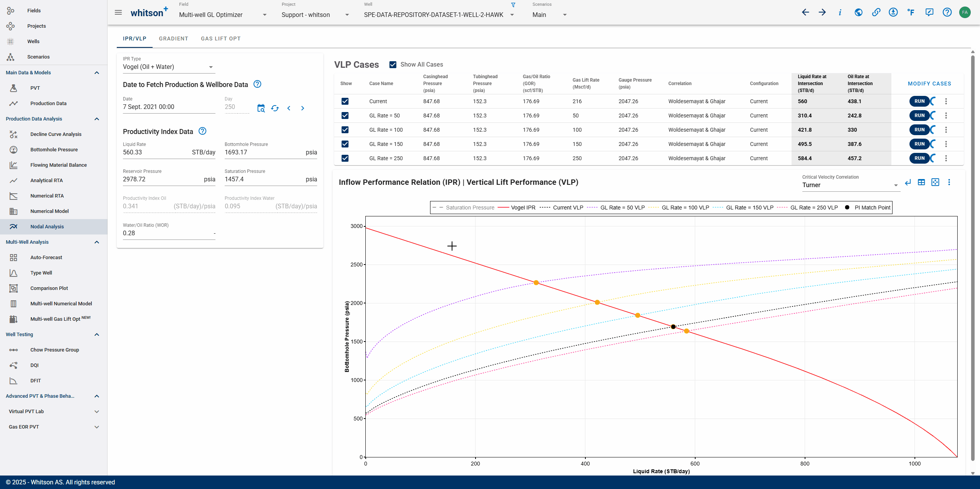This screenshot has width=980, height=489.
Task: Toggle Saturation Pressure legend entry
Action: click(x=463, y=208)
